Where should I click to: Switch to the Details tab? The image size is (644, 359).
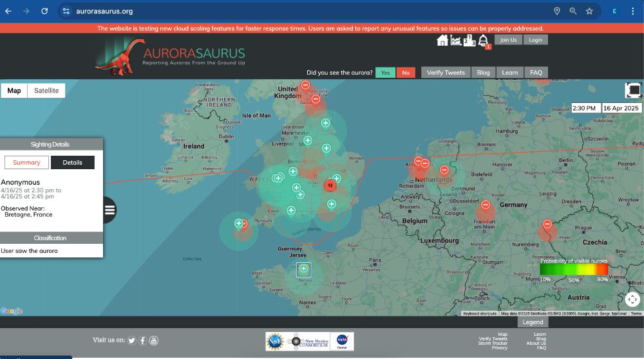(x=73, y=162)
